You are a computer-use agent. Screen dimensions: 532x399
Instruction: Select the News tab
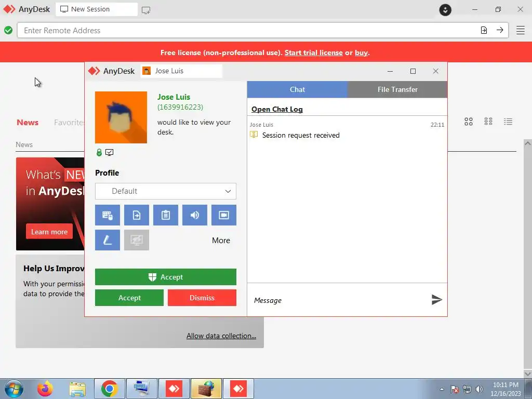[x=28, y=123]
